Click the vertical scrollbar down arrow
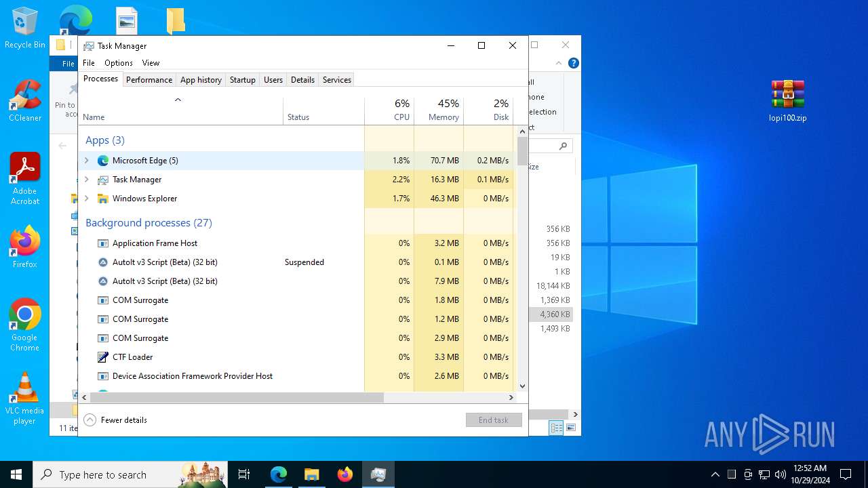Screen dimensions: 868x488 pyautogui.click(x=522, y=386)
